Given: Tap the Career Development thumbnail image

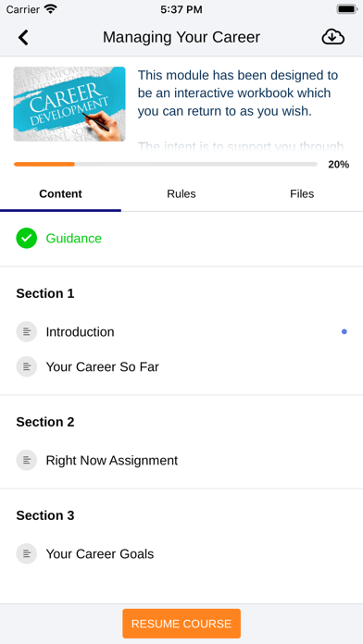Looking at the screenshot, I should pos(69,104).
